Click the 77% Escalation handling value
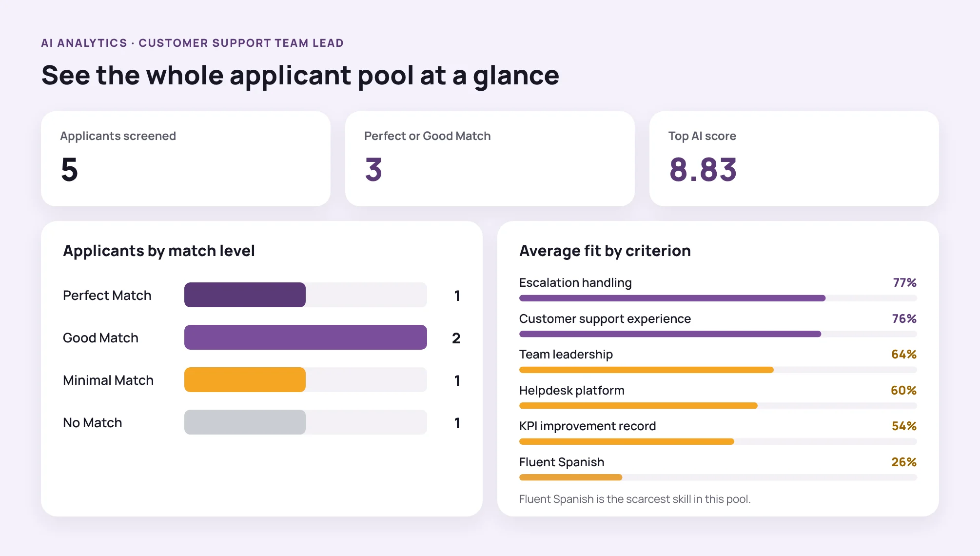Image resolution: width=980 pixels, height=556 pixels. click(904, 282)
